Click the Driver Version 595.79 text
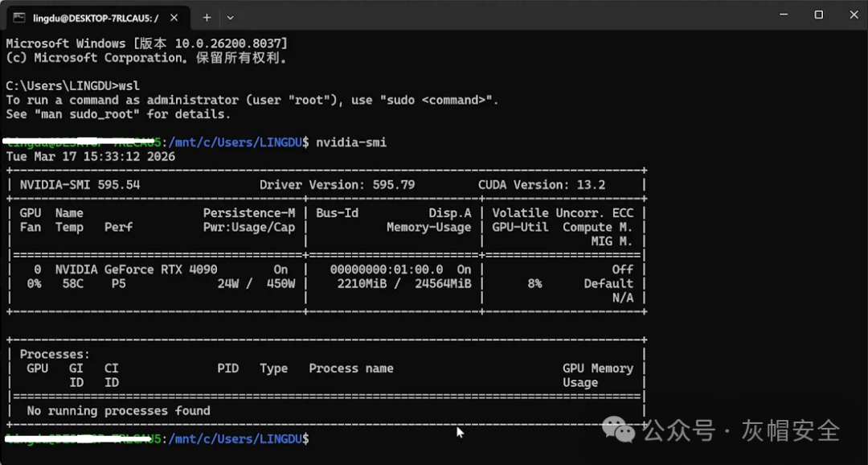868x465 pixels. (337, 185)
